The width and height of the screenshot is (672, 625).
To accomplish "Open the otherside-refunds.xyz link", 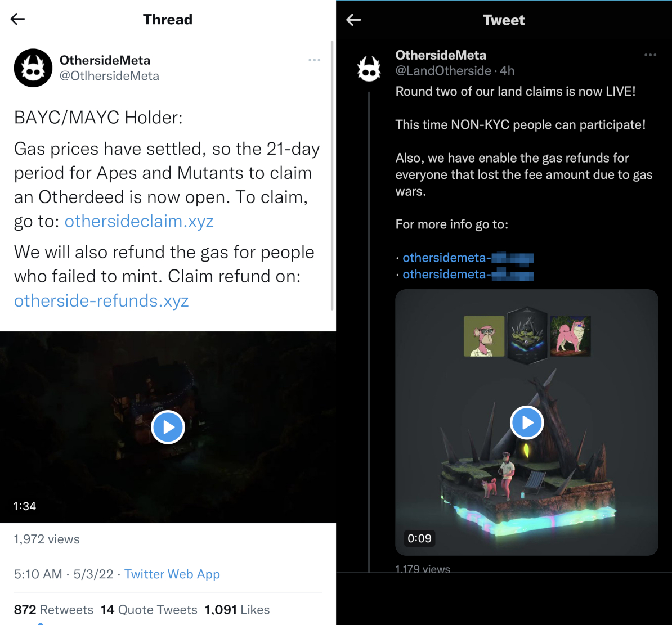I will click(101, 301).
